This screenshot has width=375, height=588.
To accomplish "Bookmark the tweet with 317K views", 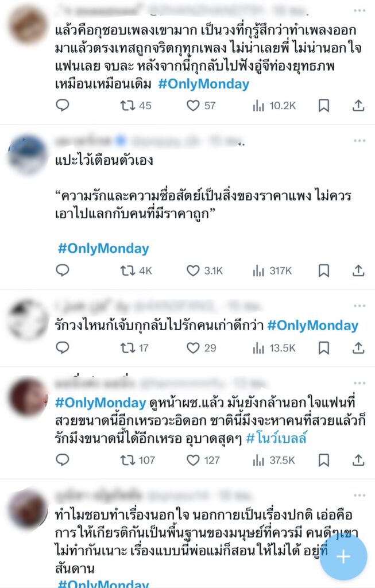I will pos(324,270).
